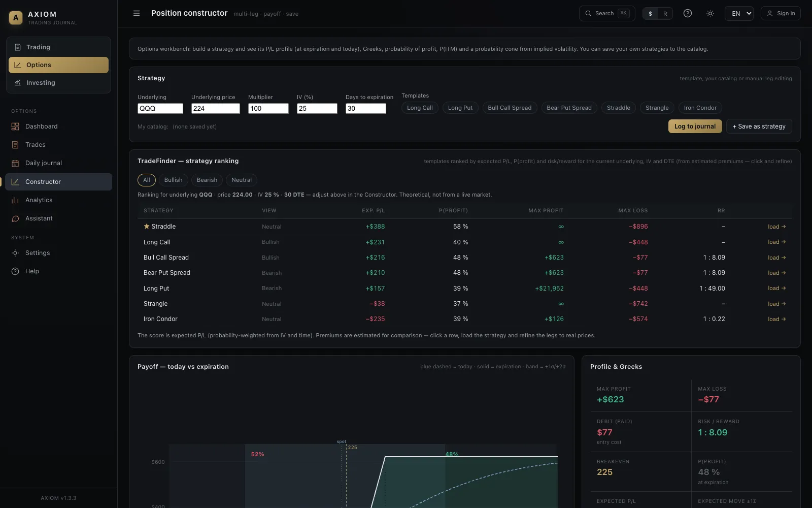
Task: Click the Assistant chat bubble icon
Action: [x=15, y=218]
